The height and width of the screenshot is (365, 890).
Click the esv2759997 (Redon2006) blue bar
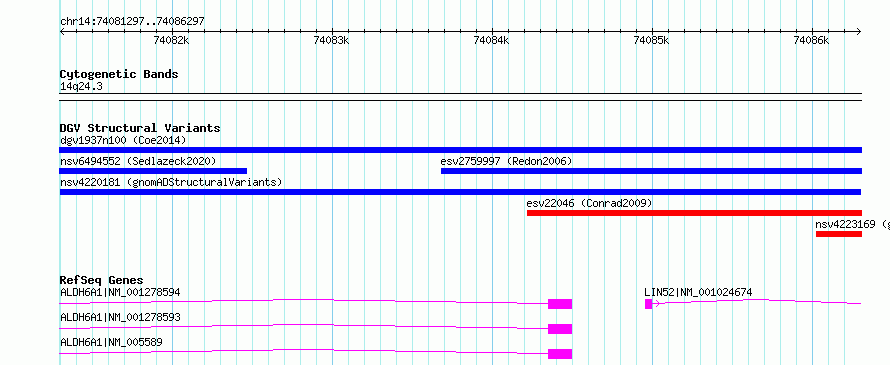coord(651,171)
